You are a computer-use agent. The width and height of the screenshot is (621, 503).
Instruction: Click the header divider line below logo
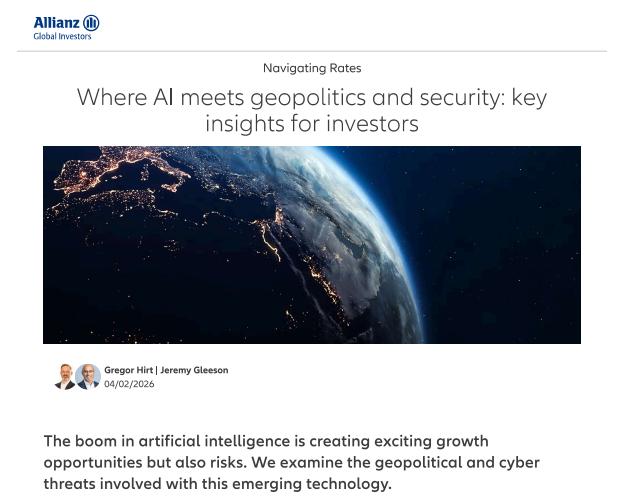click(x=312, y=51)
